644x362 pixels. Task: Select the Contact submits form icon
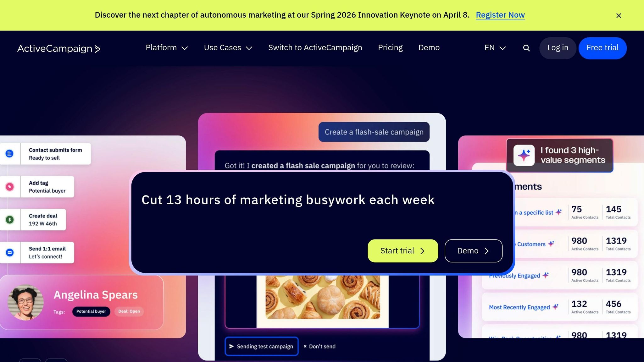(9, 154)
